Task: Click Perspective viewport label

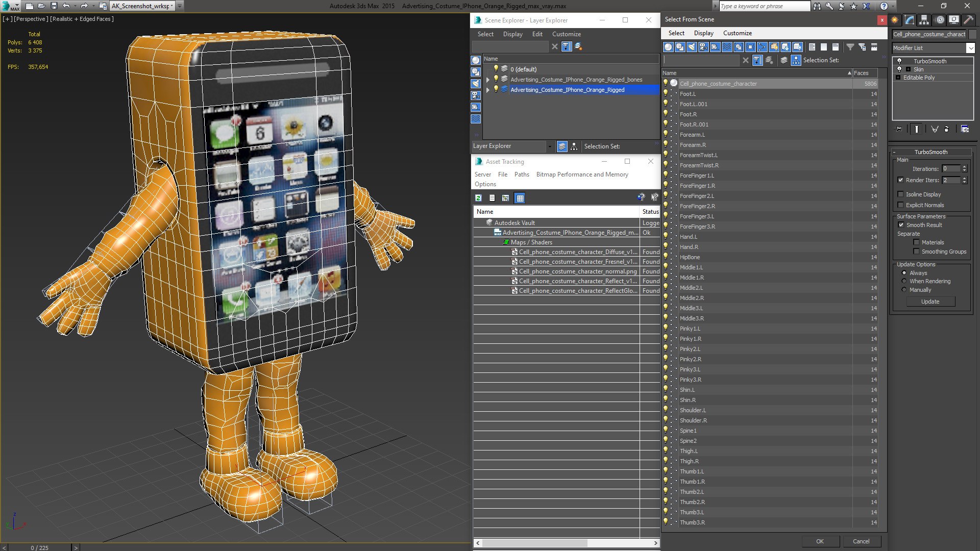Action: click(31, 19)
